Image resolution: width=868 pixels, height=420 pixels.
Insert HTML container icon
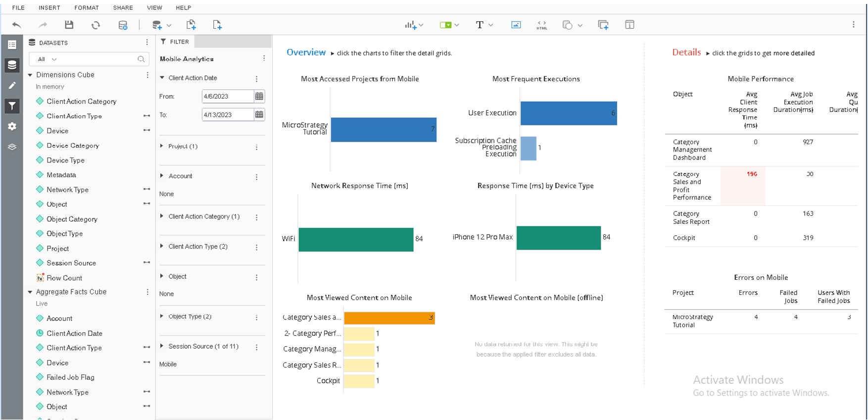[x=542, y=25]
